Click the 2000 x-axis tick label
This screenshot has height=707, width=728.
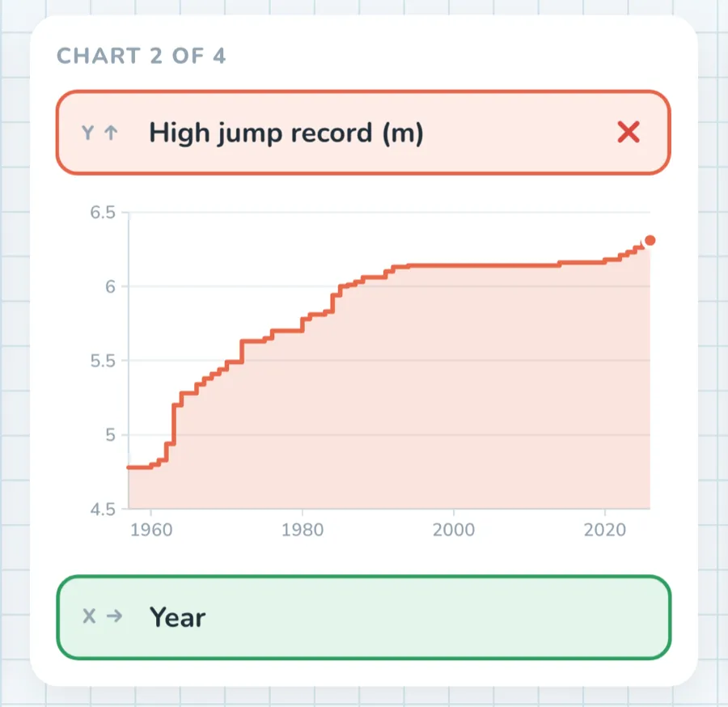tap(454, 530)
